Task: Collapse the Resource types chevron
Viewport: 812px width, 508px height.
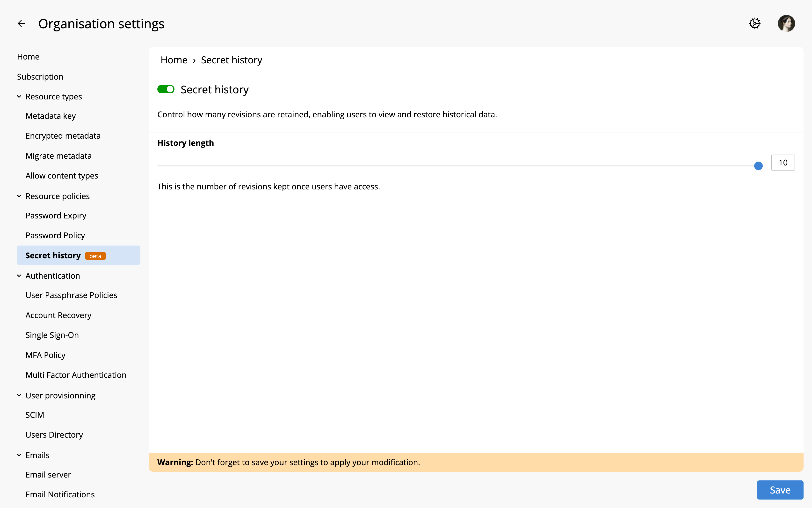Action: click(19, 97)
